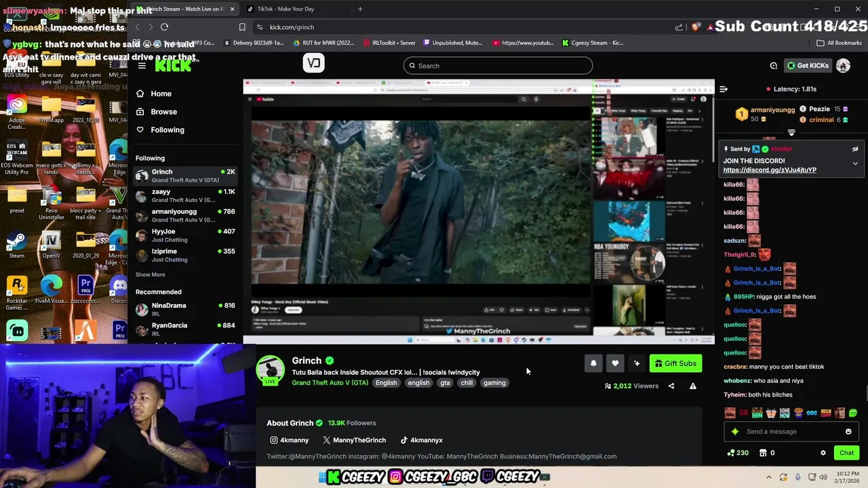Click Grinch streamer avatar with LIVE badge
This screenshot has height=488, width=868.
pos(270,370)
